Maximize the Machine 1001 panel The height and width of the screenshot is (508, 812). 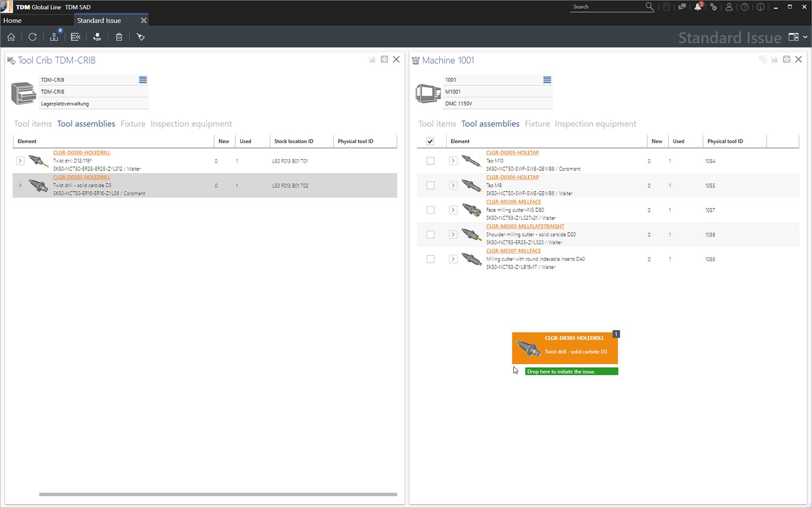pos(786,60)
